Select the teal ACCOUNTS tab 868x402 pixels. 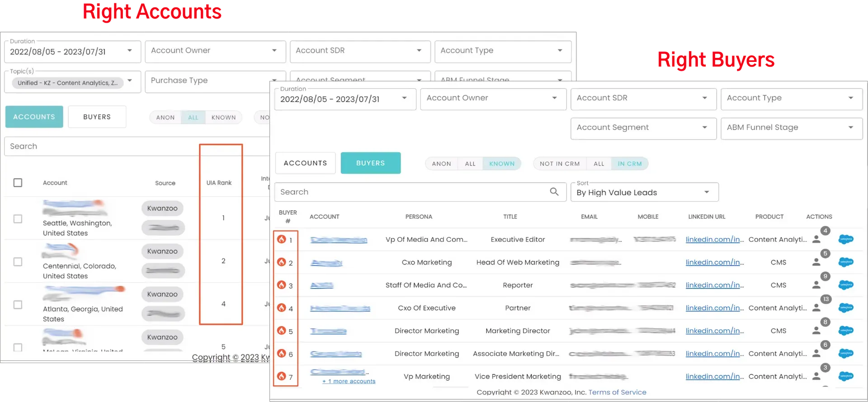point(34,117)
